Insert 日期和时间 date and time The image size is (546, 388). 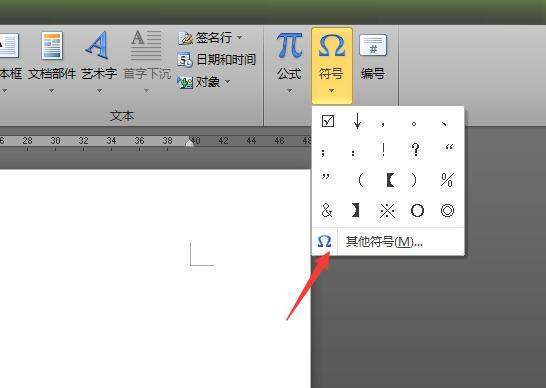tap(216, 60)
